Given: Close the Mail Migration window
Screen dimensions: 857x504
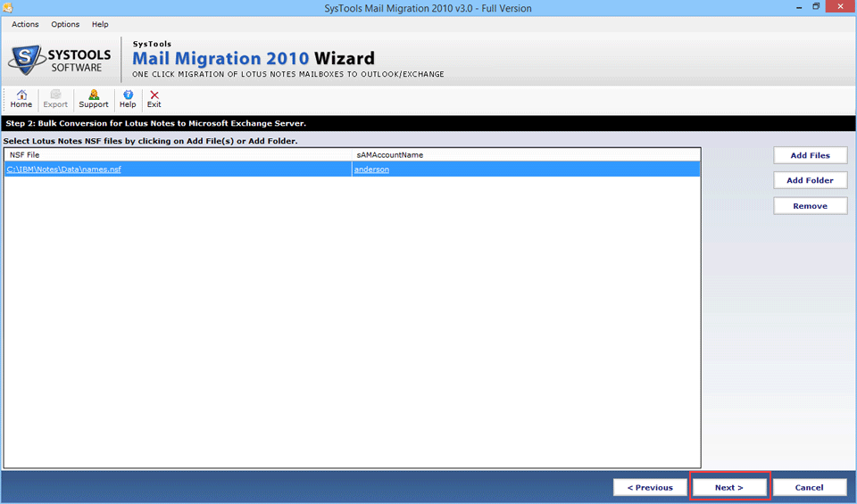Looking at the screenshot, I should point(841,6).
